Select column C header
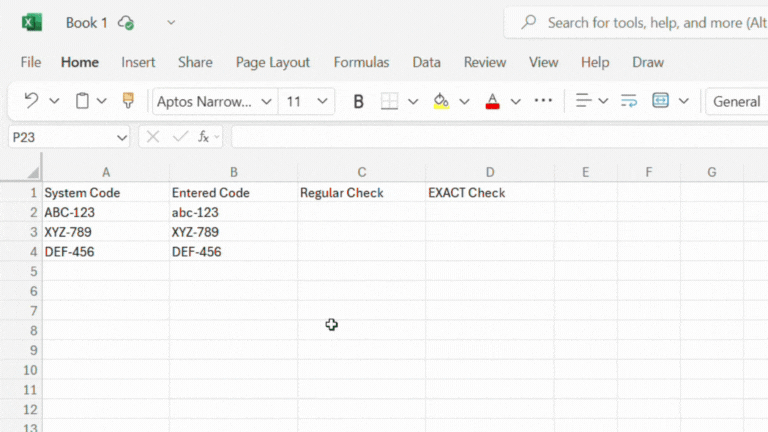 click(x=361, y=172)
